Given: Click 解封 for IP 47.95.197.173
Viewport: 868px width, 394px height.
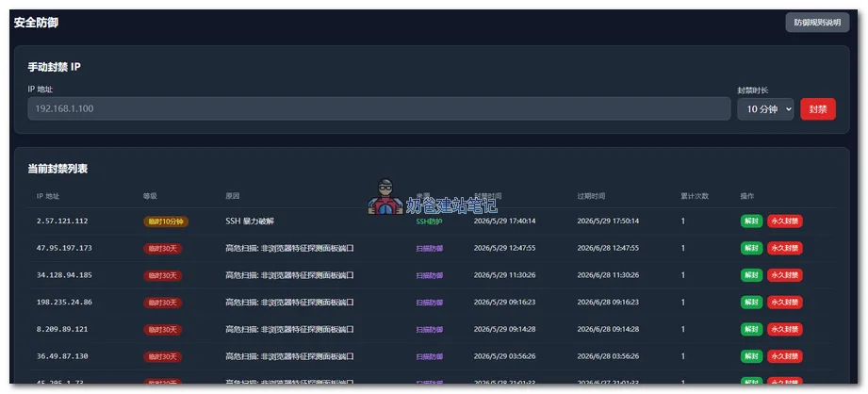Looking at the screenshot, I should click(751, 248).
